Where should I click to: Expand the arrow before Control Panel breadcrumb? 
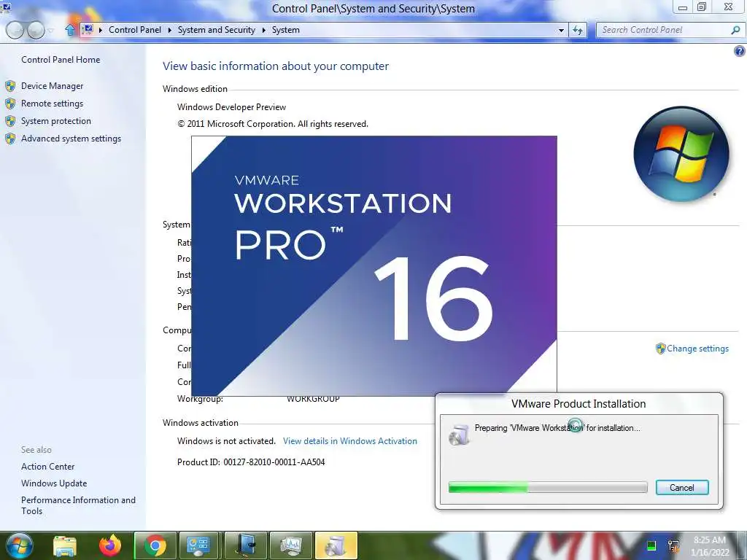[101, 30]
